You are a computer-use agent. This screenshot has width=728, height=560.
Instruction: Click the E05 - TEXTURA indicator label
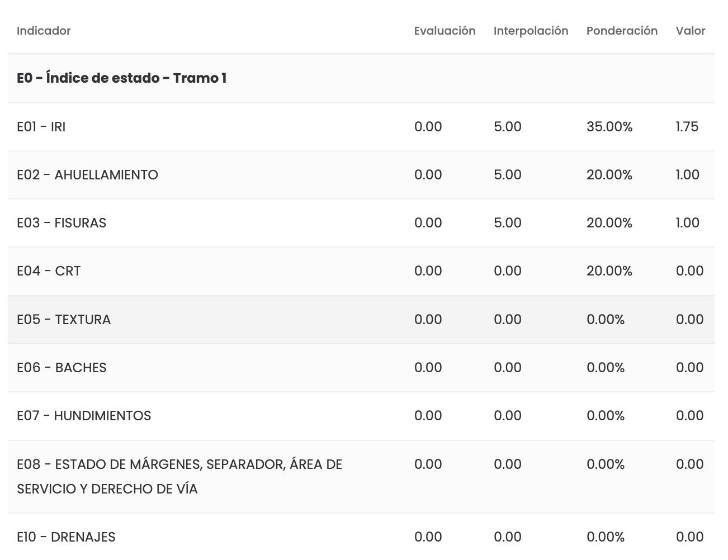coord(64,320)
